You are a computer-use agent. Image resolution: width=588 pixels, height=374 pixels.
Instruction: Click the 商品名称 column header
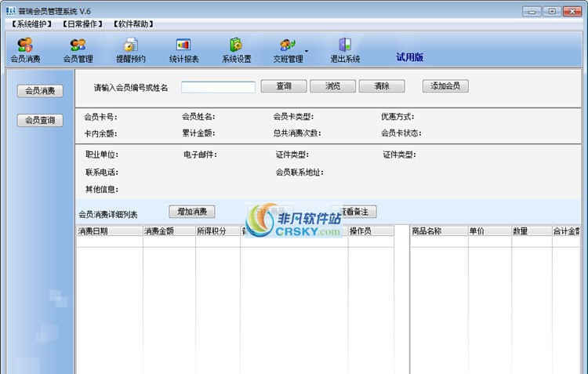point(439,231)
